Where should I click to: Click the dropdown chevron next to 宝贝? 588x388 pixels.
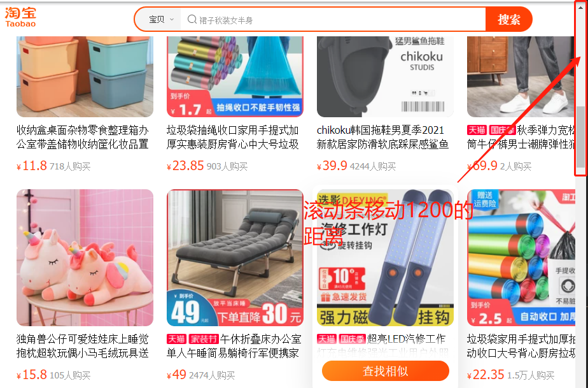click(x=172, y=20)
